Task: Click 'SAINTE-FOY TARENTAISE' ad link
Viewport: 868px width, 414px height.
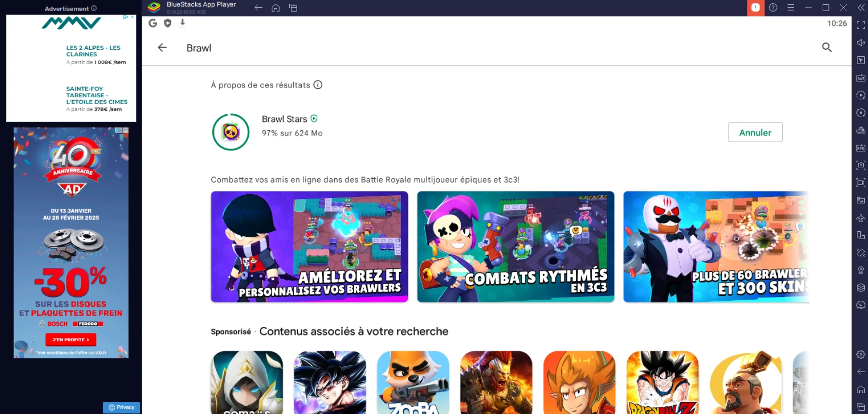Action: click(x=97, y=95)
